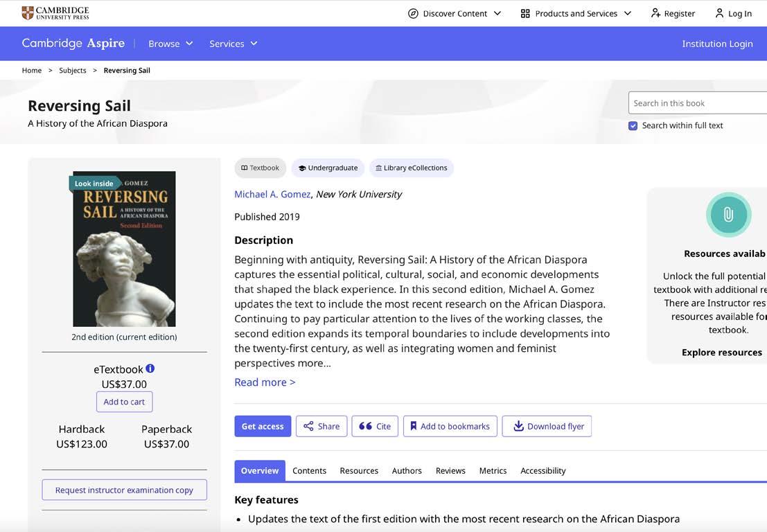
Task: Click the institution icon in Library eCollections tag
Action: [x=378, y=168]
